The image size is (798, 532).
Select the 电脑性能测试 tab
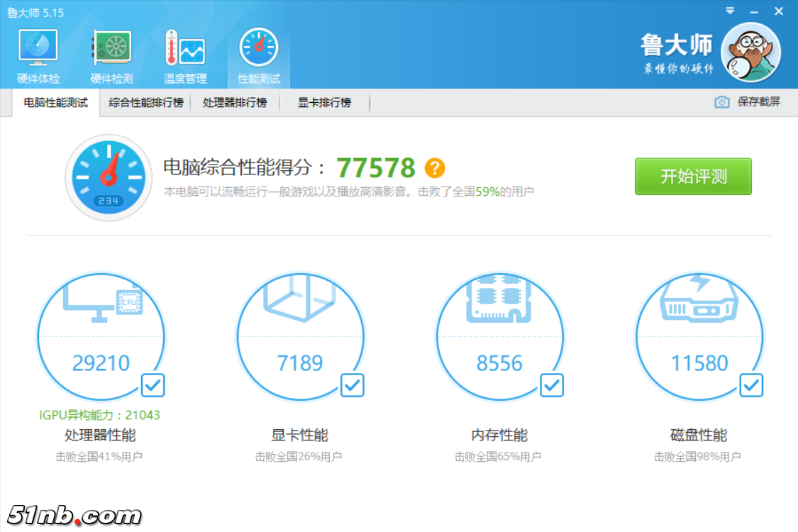pos(56,103)
